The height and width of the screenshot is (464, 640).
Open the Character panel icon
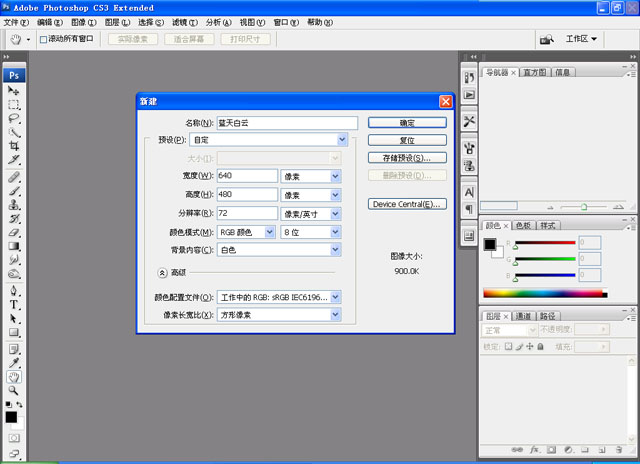point(469,192)
